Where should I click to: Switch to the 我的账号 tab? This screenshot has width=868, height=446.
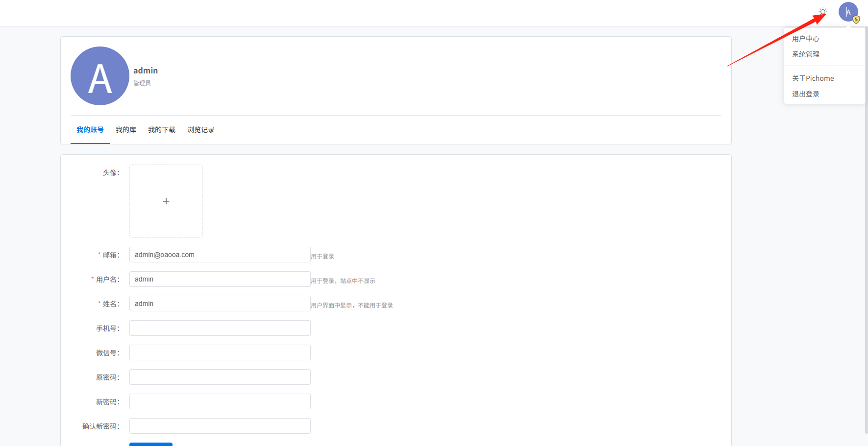point(90,130)
